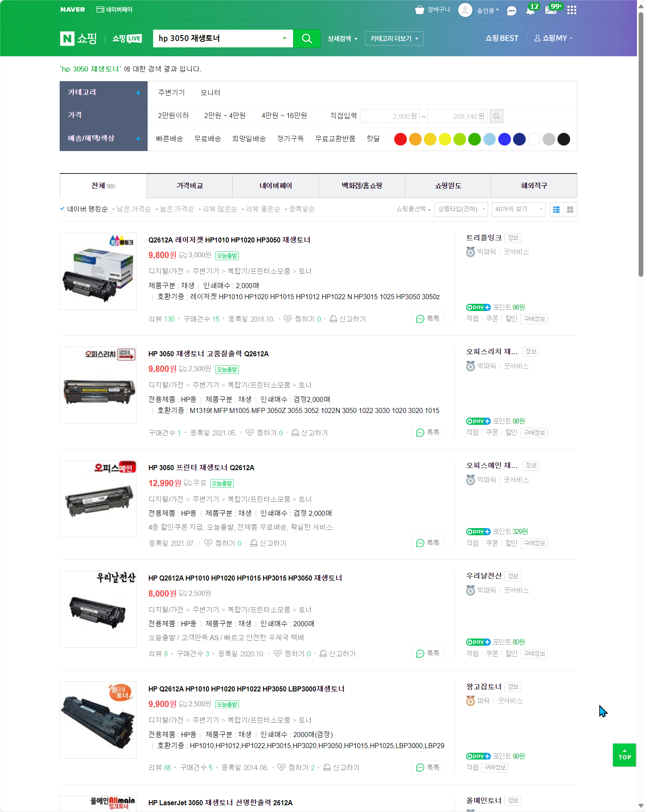Sort by 네이버 랭킹순

87,209
